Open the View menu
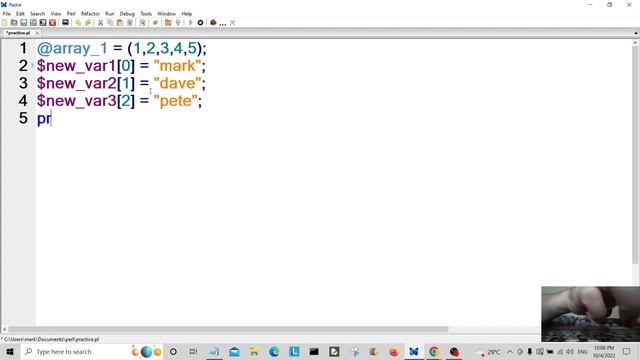Screen dimensions: 640x360 tap(56, 13)
